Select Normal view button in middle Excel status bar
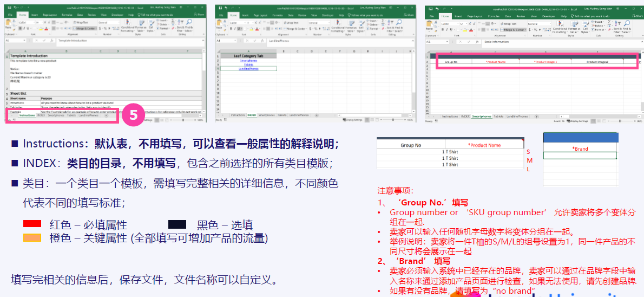This screenshot has height=297, width=644. 367,120
